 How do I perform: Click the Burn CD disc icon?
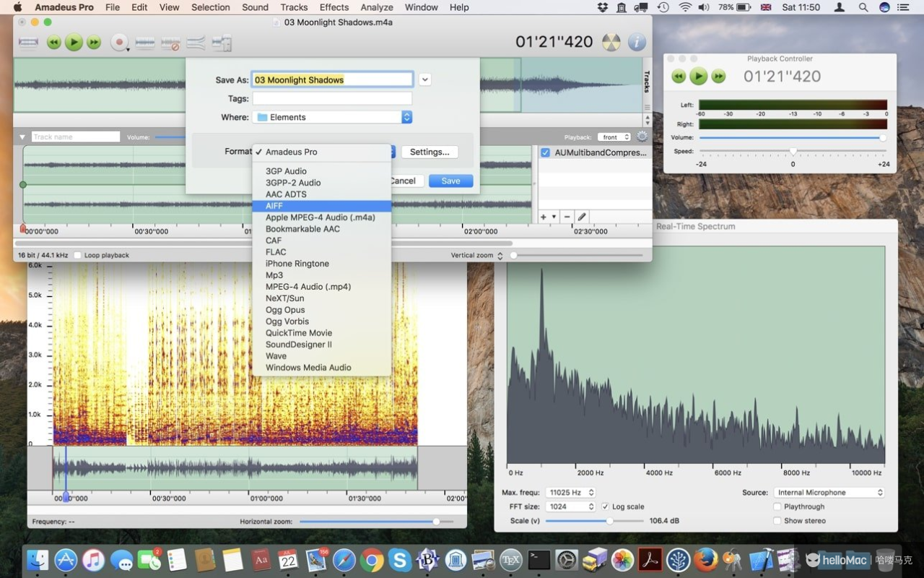pos(611,42)
